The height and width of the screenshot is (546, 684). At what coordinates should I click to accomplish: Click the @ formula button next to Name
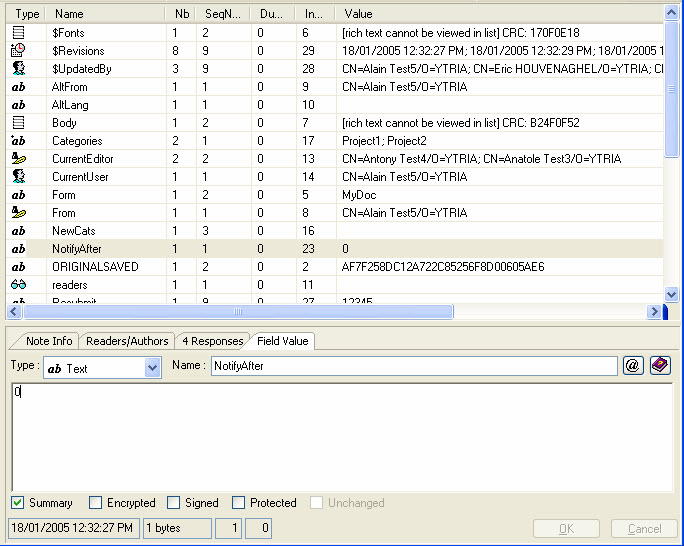coord(632,367)
